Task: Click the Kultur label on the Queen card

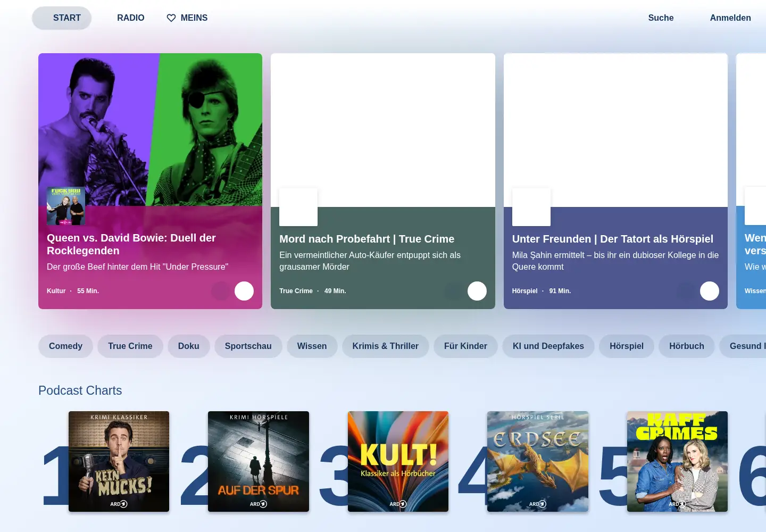Action: pos(56,291)
